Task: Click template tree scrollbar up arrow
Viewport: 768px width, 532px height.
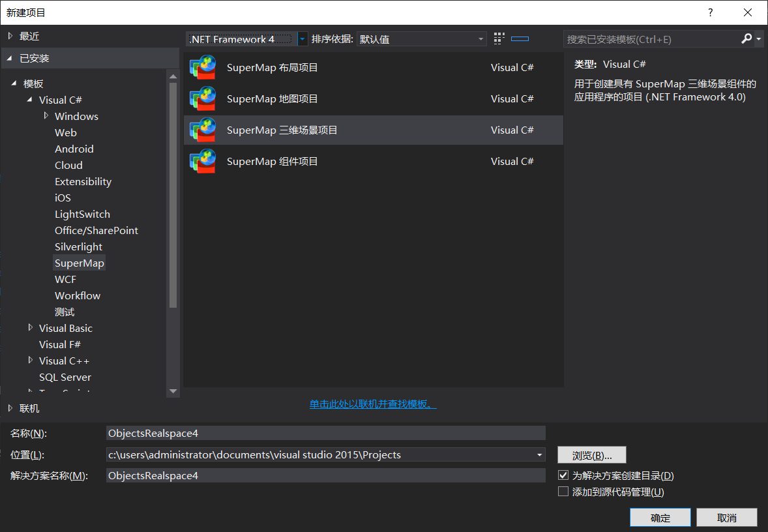Action: 173,76
